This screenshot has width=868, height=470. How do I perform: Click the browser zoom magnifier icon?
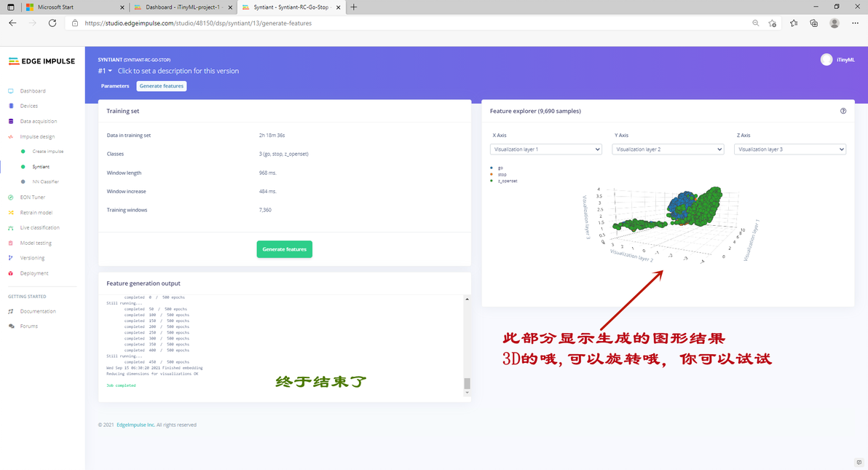(756, 23)
